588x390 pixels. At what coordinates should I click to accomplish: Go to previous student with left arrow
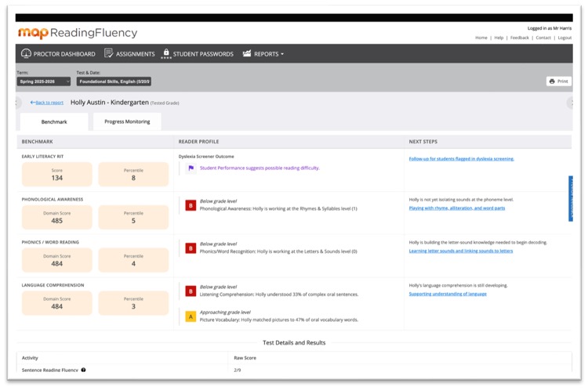(x=17, y=103)
